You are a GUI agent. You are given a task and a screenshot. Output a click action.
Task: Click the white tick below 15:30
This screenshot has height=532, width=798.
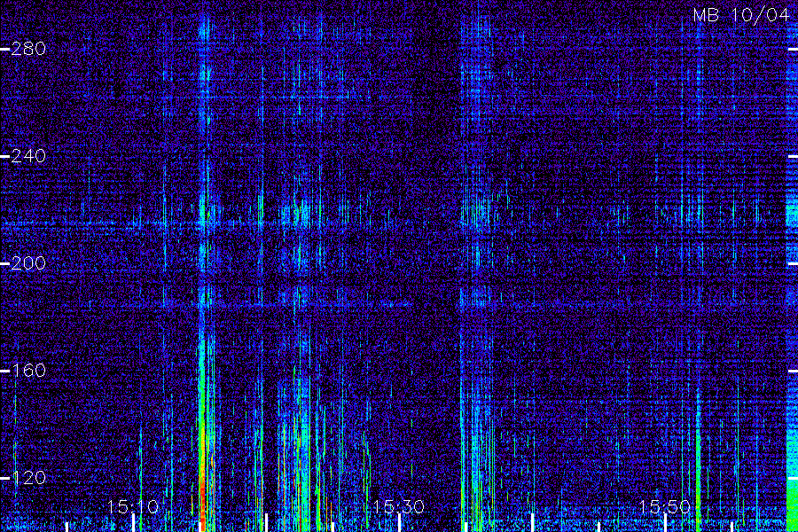point(399,523)
